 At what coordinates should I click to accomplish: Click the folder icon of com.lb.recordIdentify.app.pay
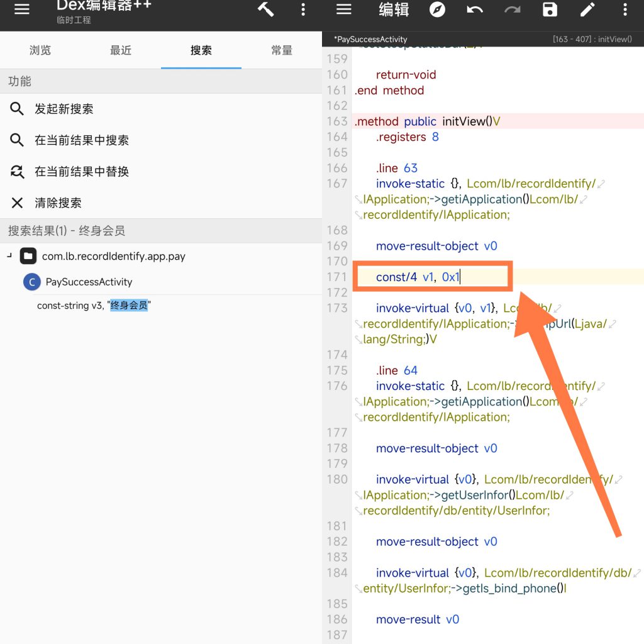[28, 256]
